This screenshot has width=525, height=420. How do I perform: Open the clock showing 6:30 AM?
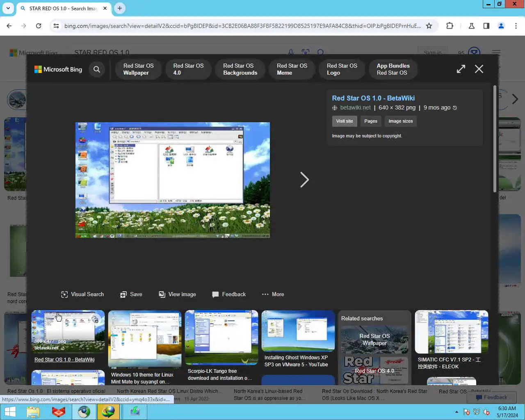point(507,412)
